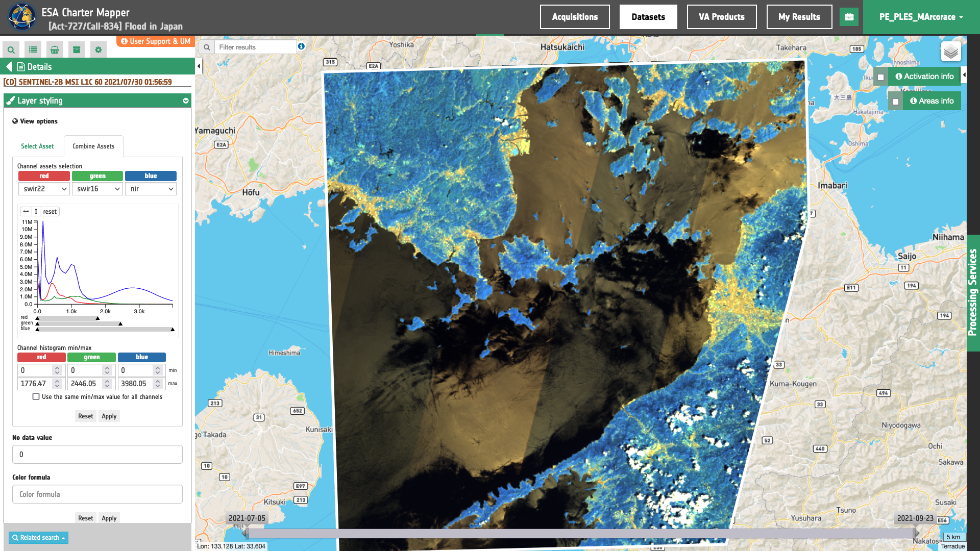This screenshot has height=551, width=980.
Task: Click the blue channel min stepper arrows
Action: [x=158, y=370]
